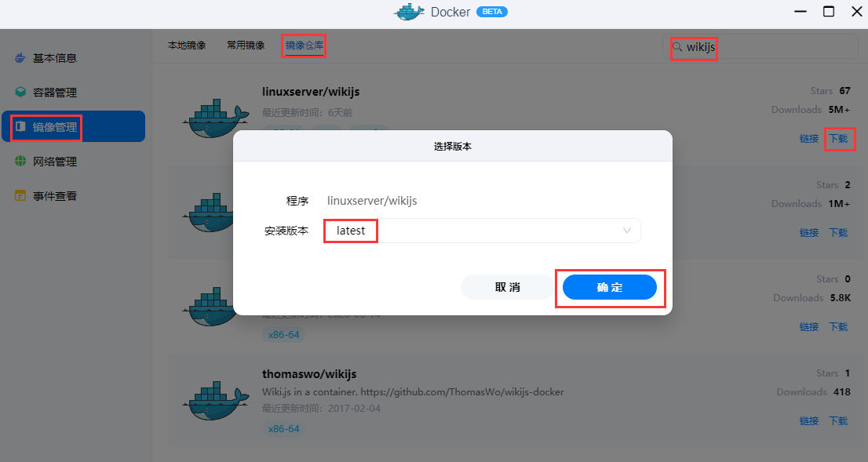Click Downloads 5M+ stat for linuxserver/wikijs
Screen dimensions: 868x462
pyautogui.click(x=811, y=110)
